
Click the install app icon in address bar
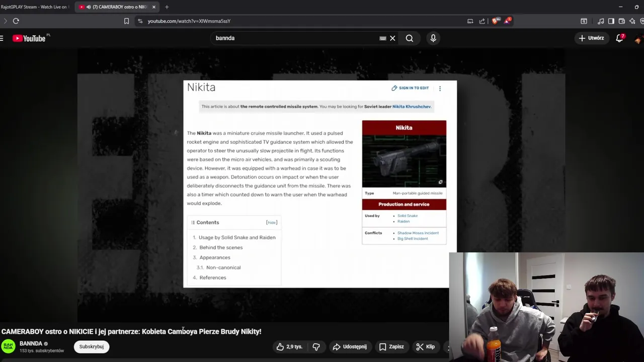[x=470, y=21]
